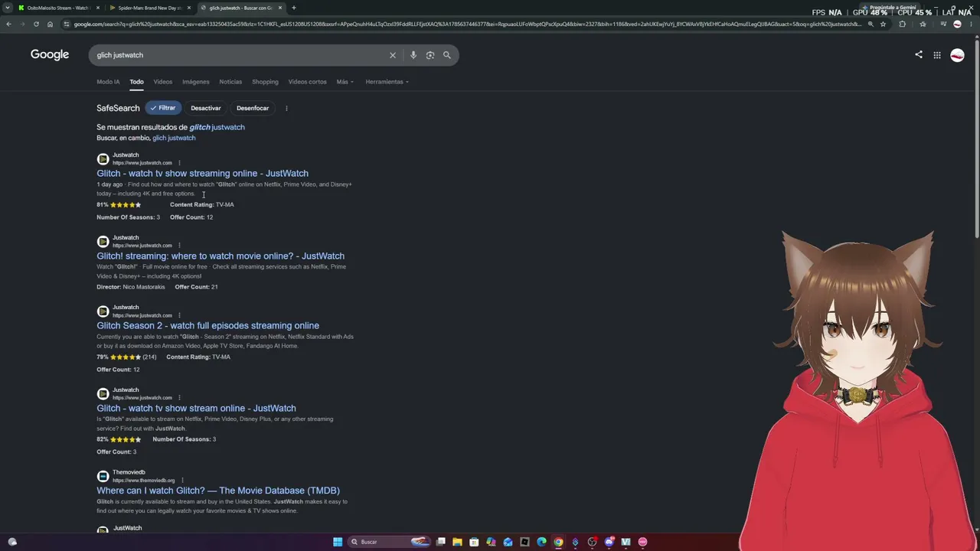Switch SafeSearch to Desactivar
The image size is (980, 551).
click(x=205, y=108)
